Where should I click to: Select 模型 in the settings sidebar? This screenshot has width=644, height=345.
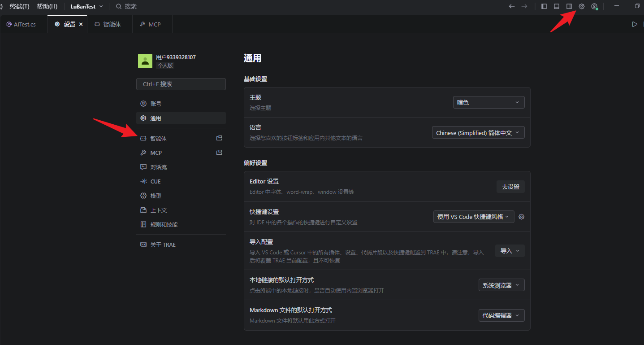coord(156,196)
